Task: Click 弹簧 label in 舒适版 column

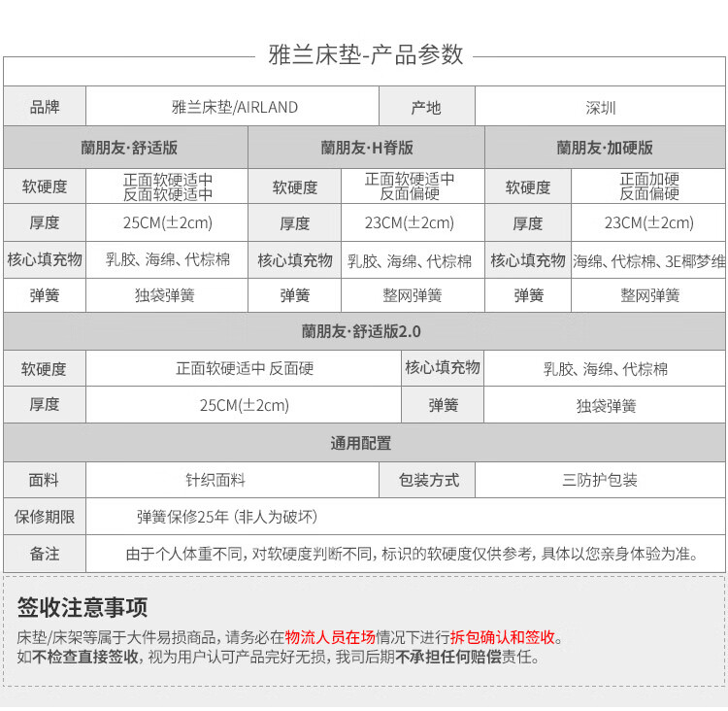Action: pos(45,295)
